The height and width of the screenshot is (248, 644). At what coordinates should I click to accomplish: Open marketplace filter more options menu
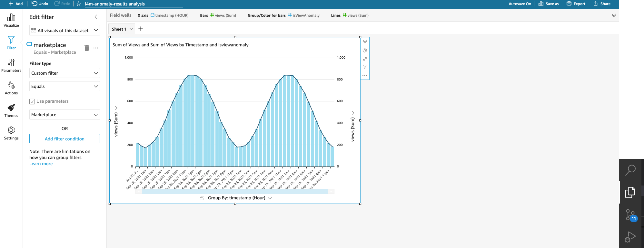96,48
